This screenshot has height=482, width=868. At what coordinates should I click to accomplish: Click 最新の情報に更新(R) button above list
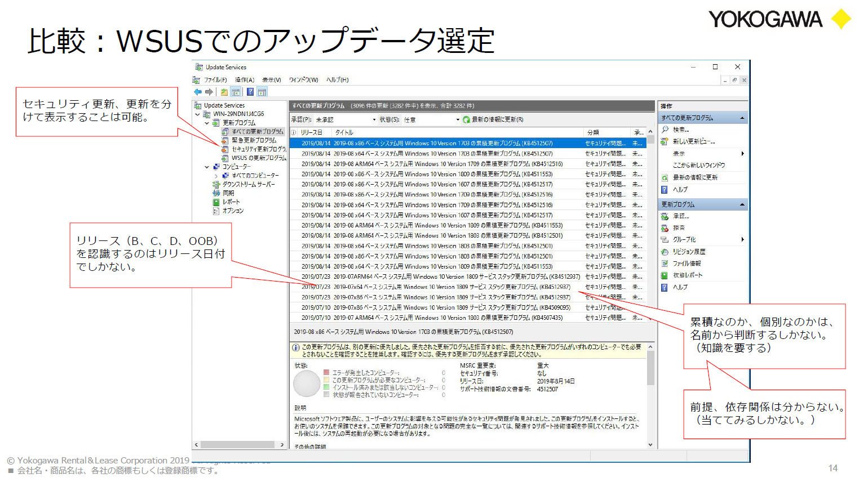coord(493,120)
